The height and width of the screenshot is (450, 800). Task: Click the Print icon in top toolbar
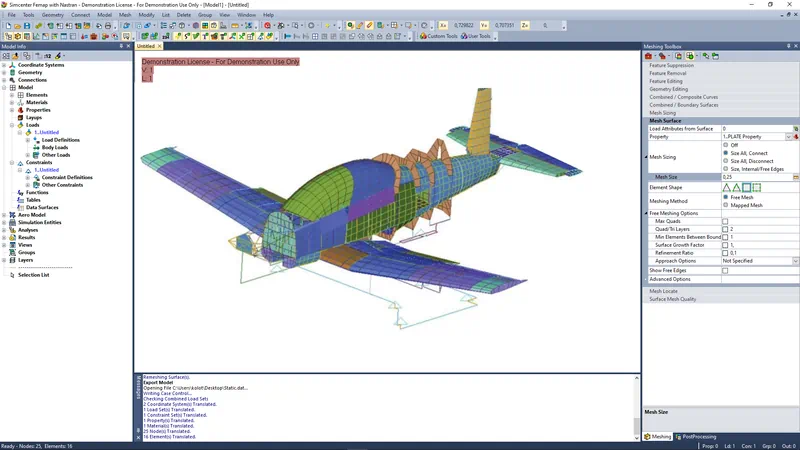point(108,26)
